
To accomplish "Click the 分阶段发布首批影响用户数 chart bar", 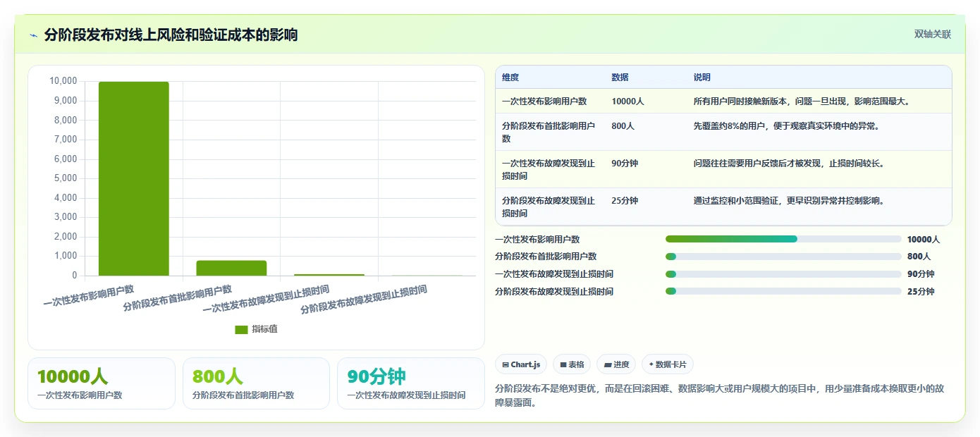I will (x=231, y=268).
